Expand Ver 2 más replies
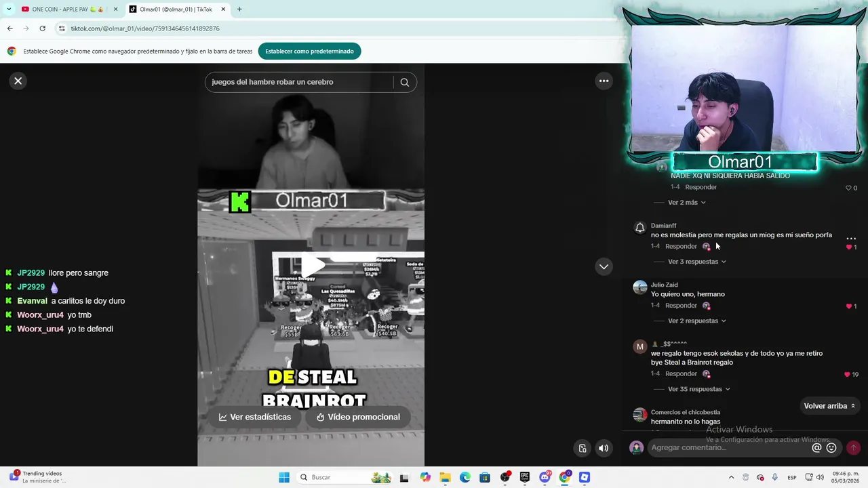868x488 pixels. (687, 202)
